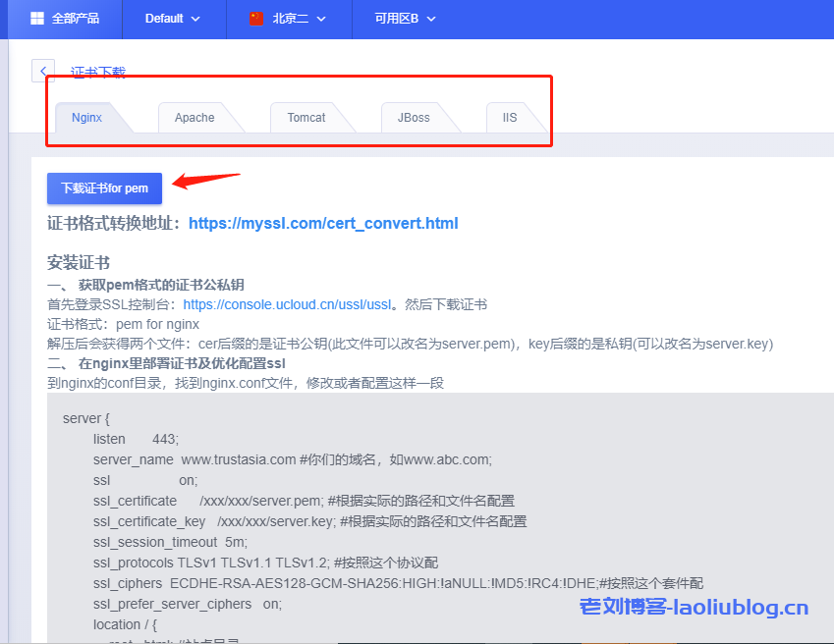Click the laoliublog.cn watermark text
The image size is (834, 644).
coord(694,608)
